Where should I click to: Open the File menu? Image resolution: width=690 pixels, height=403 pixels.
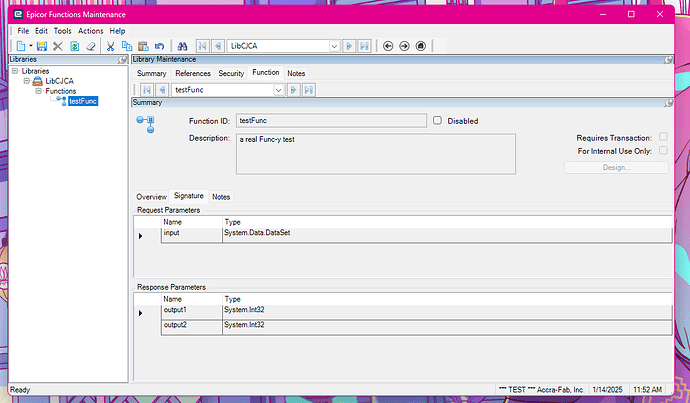(23, 31)
